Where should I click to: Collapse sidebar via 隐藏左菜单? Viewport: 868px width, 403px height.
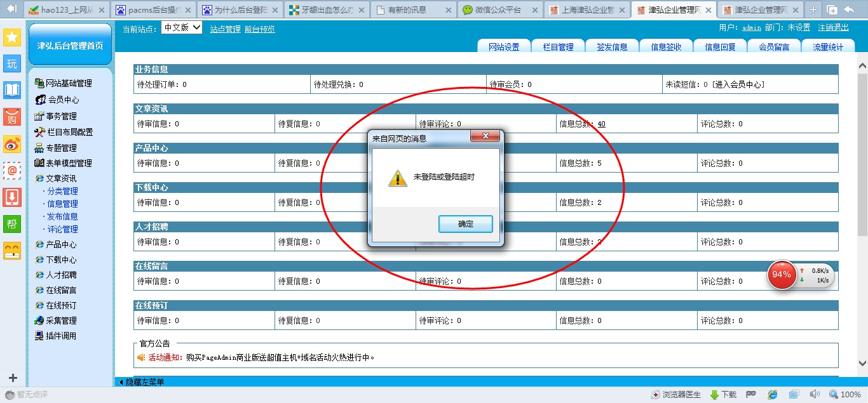coord(142,382)
